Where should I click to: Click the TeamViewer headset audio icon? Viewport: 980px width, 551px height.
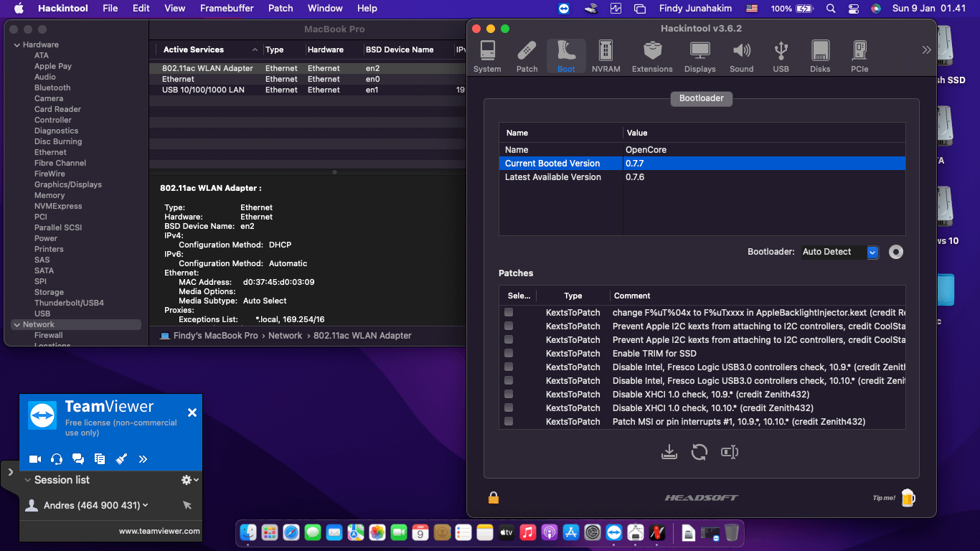tap(57, 459)
